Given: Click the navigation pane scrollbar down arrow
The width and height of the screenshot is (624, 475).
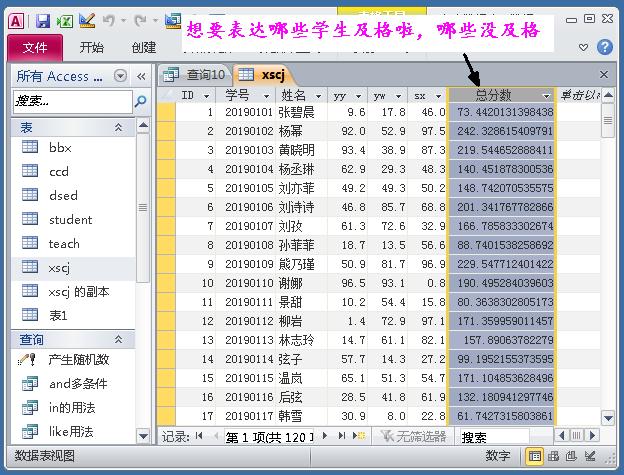Looking at the screenshot, I should pos(143,436).
